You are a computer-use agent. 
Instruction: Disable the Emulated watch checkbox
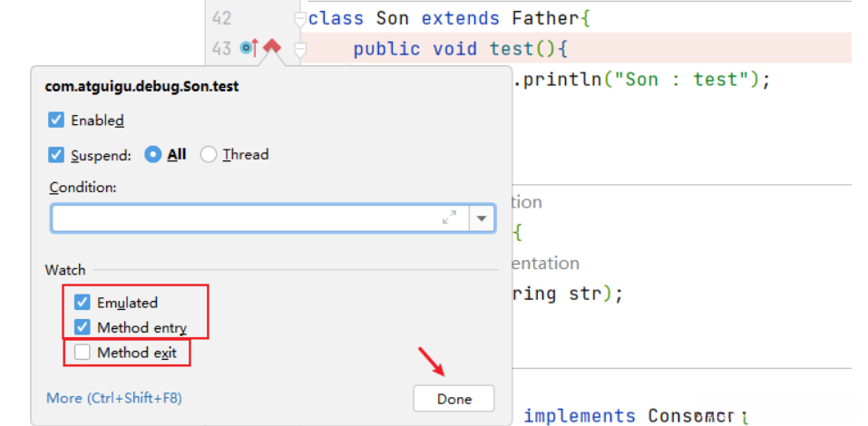tap(83, 303)
